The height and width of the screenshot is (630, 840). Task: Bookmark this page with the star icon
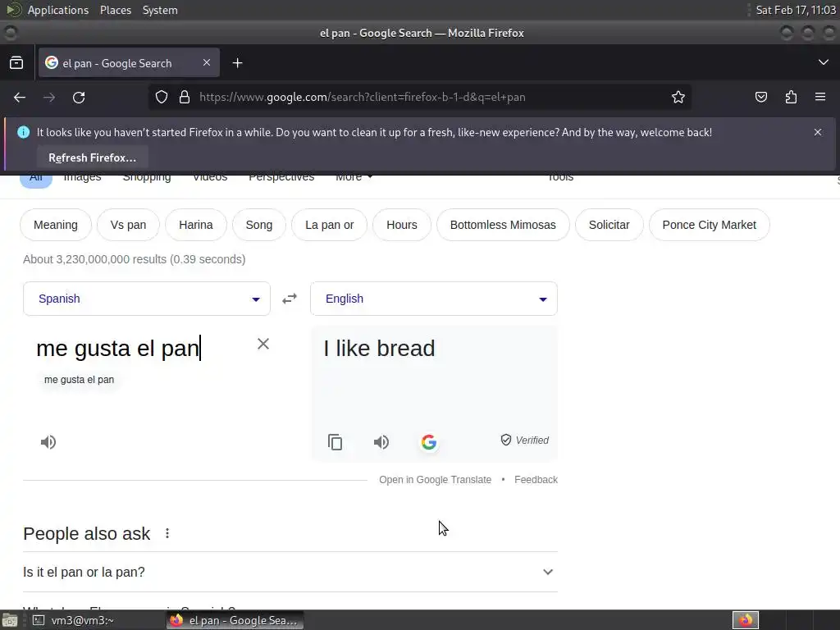click(678, 97)
